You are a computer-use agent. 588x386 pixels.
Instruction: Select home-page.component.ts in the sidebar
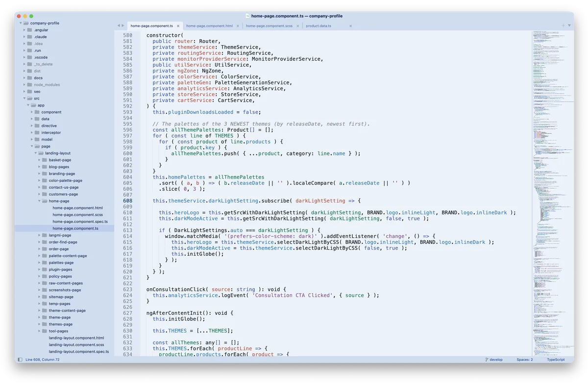75,229
